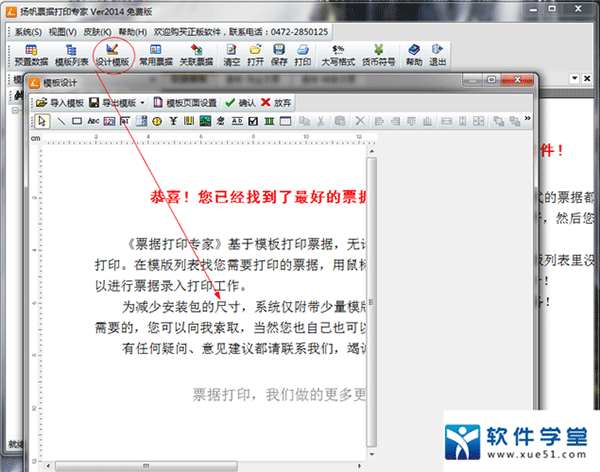
Task: Click the 退出 exit icon
Action: coord(437,56)
